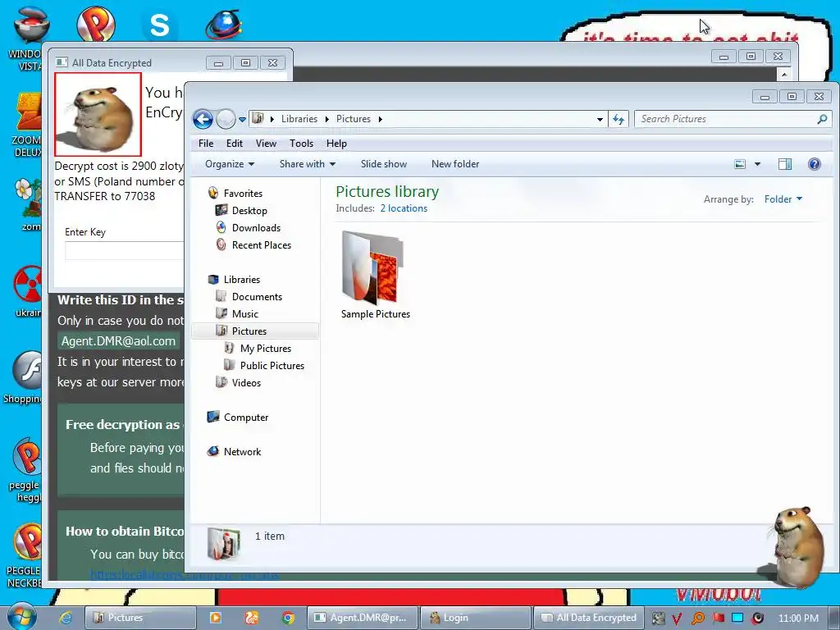Click the magnifier tray icon
The height and width of the screenshot is (630, 840).
[697, 619]
